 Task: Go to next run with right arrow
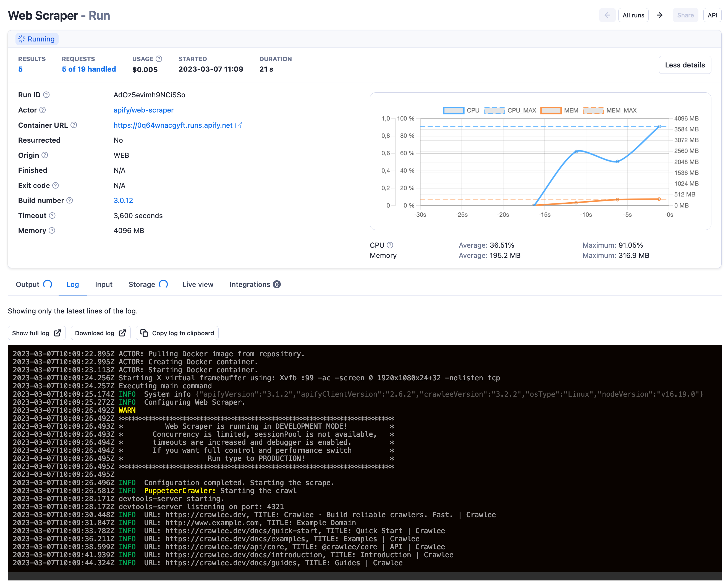(x=659, y=15)
